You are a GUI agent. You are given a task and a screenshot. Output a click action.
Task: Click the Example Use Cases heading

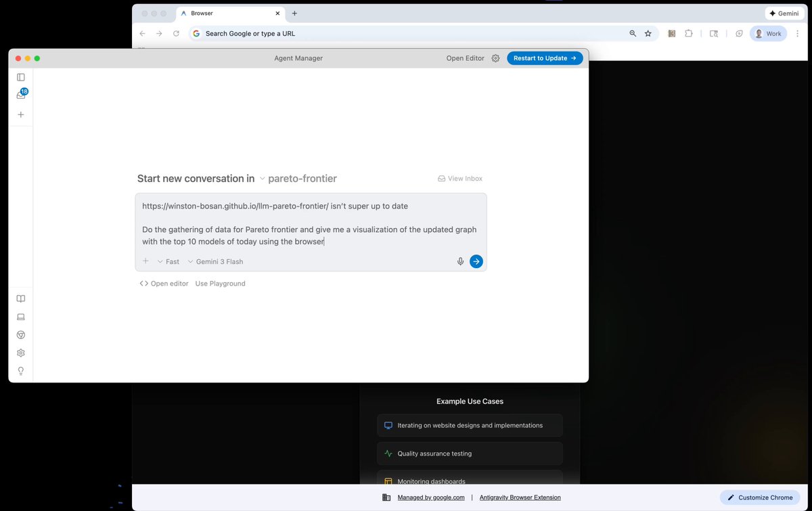click(470, 401)
